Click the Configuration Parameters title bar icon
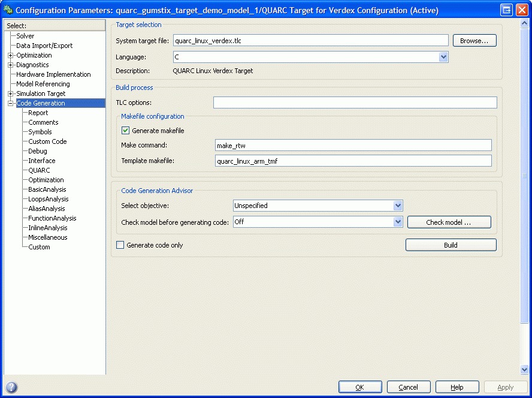The width and height of the screenshot is (532, 398). pos(8,10)
